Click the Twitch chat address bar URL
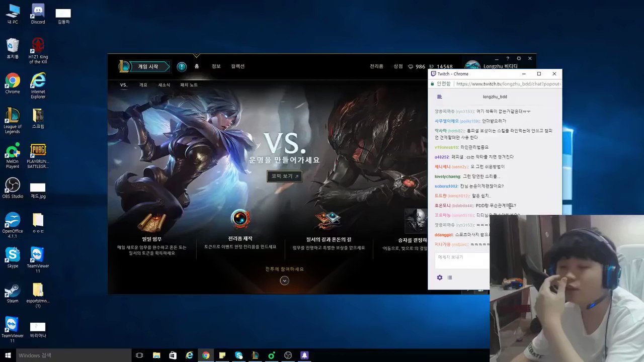The image size is (644, 362). [x=508, y=84]
